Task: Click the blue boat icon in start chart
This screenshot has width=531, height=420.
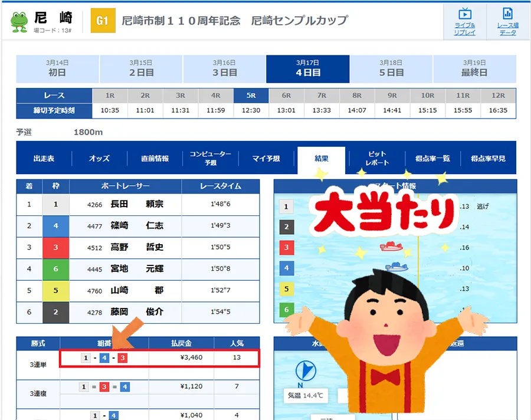Action: tap(396, 267)
